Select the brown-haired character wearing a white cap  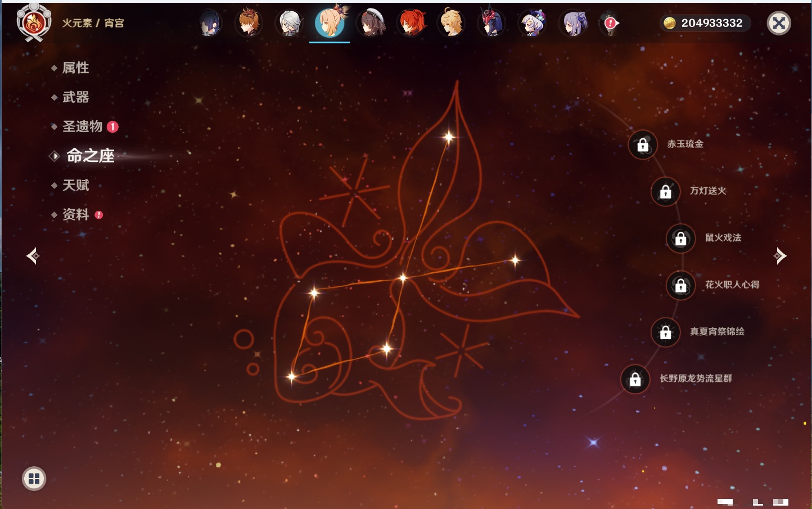coord(371,24)
